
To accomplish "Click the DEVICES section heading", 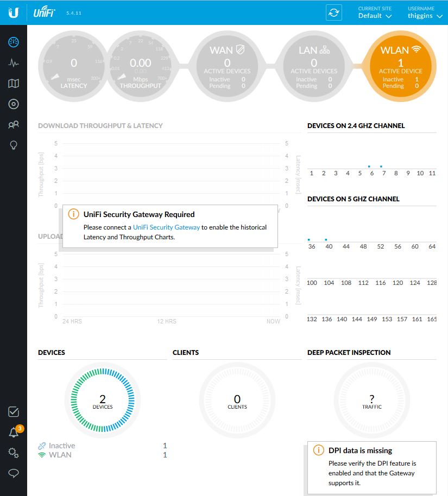I will pyautogui.click(x=52, y=352).
